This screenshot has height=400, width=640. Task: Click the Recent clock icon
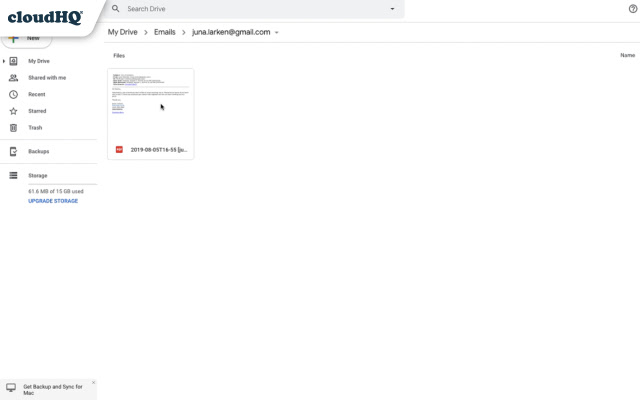(x=13, y=94)
